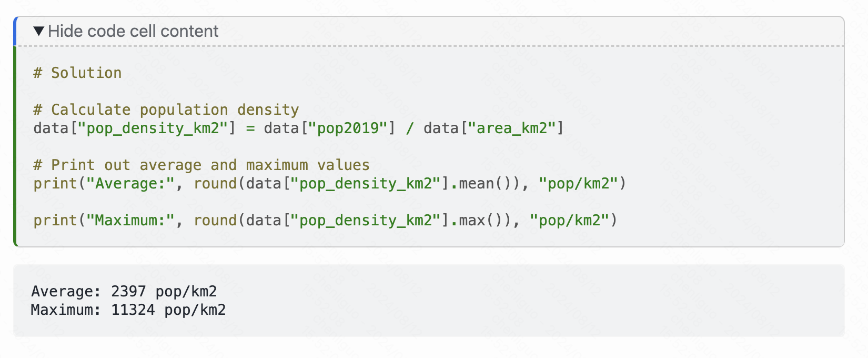The width and height of the screenshot is (868, 358).
Task: Click the "area_km2" string in the code
Action: (x=512, y=128)
